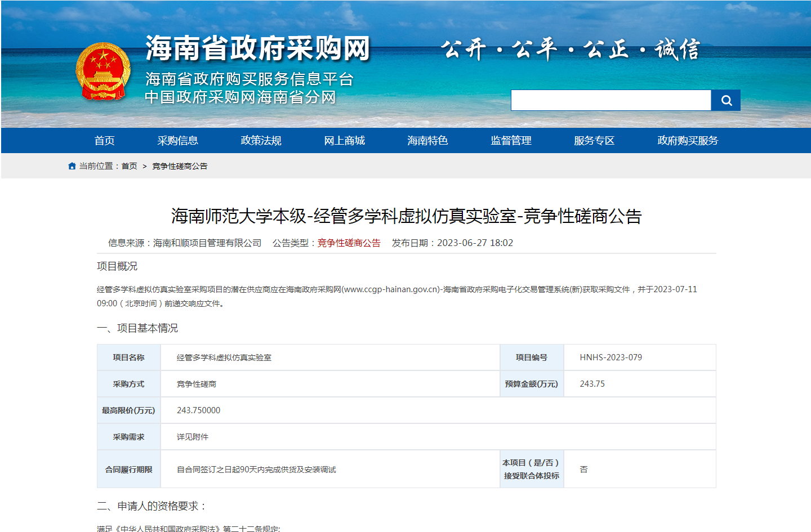
Task: Click the 二、申请人的资格要求 heading
Action: tap(152, 506)
